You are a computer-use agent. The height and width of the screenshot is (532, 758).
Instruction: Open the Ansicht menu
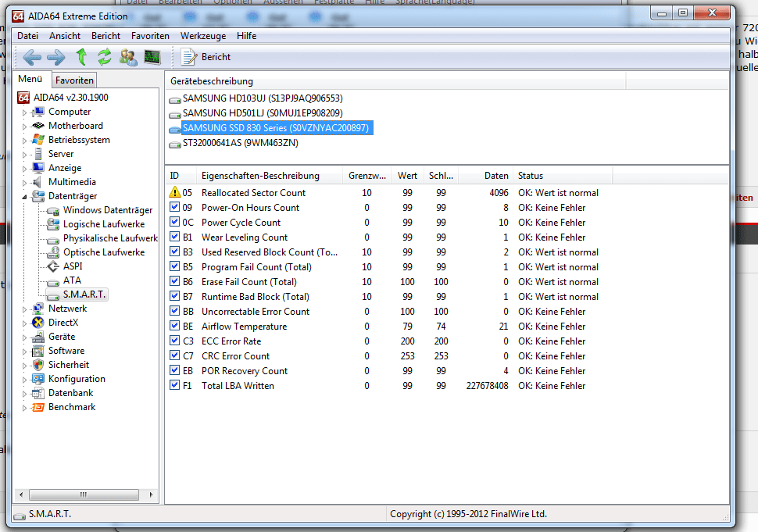click(x=65, y=36)
